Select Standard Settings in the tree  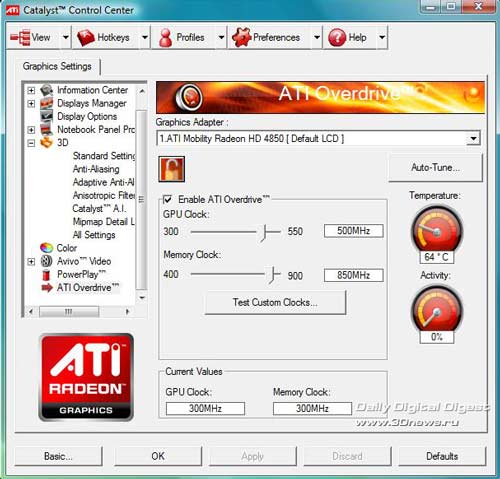tap(104, 156)
